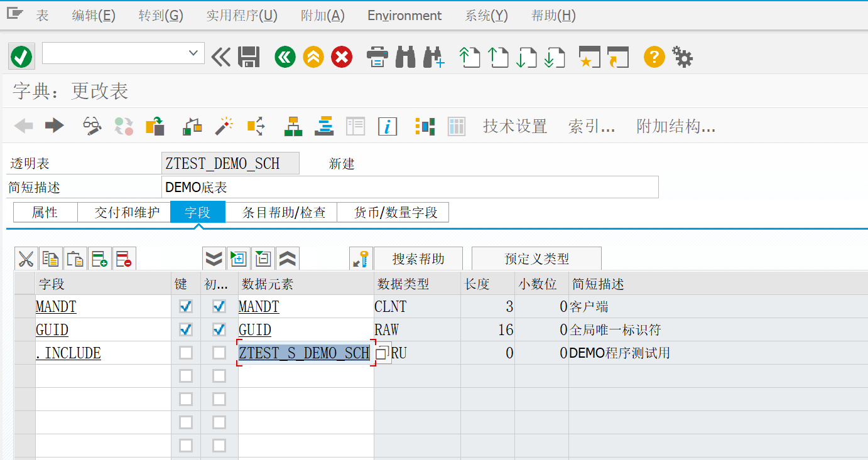
Task: Open value help next to ZTEST_S_DEMO_SCH
Action: [382, 353]
